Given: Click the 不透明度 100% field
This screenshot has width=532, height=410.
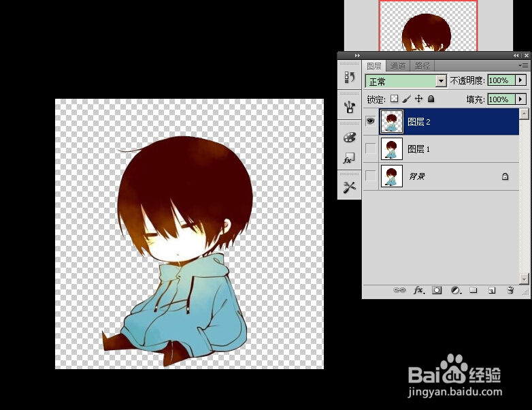Looking at the screenshot, I should [501, 80].
